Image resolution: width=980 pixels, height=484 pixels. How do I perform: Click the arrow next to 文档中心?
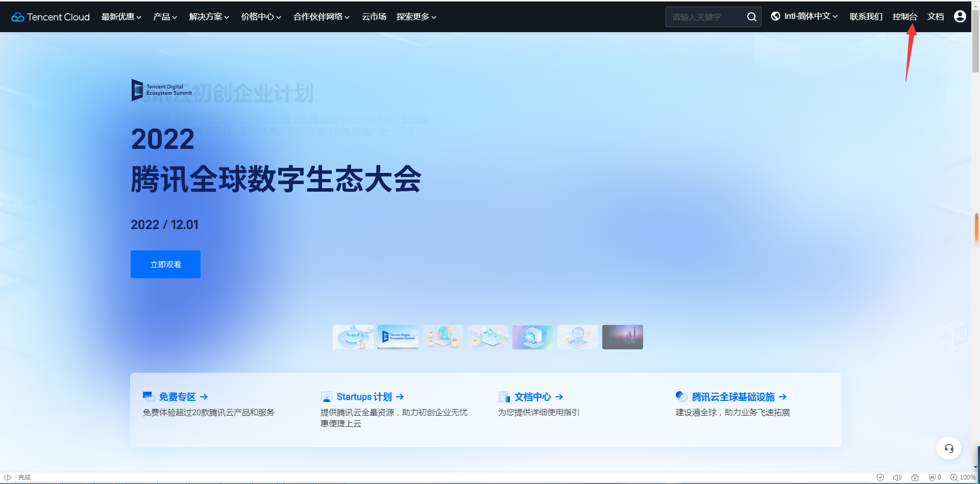tap(559, 397)
